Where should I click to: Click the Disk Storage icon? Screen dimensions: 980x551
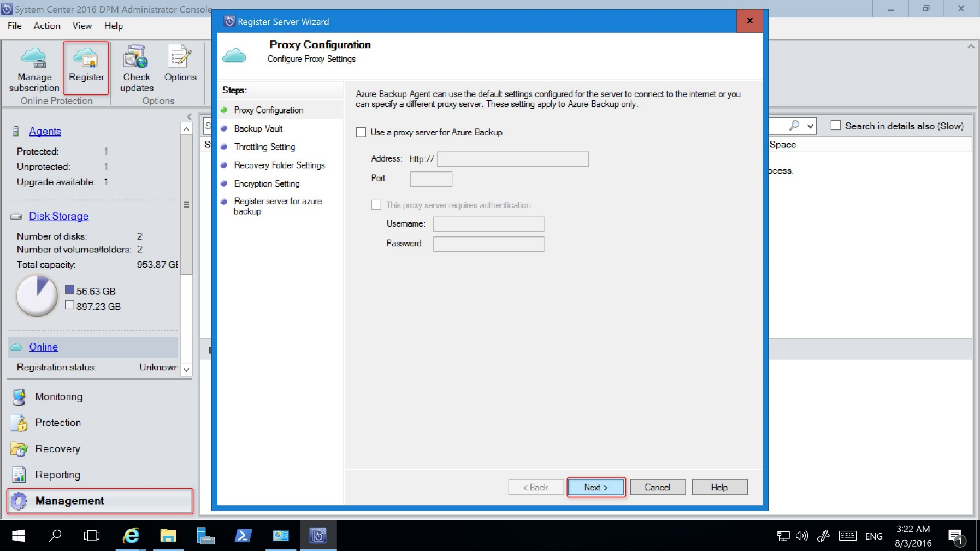click(15, 216)
